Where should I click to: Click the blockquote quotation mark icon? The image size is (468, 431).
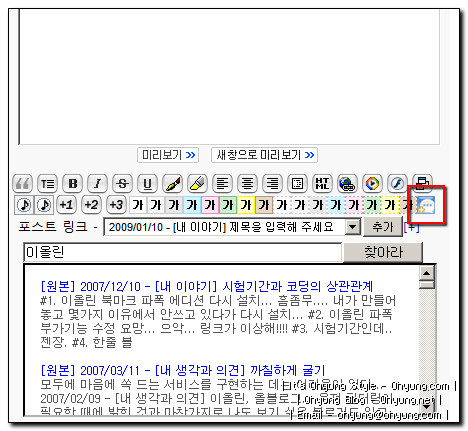(22, 184)
